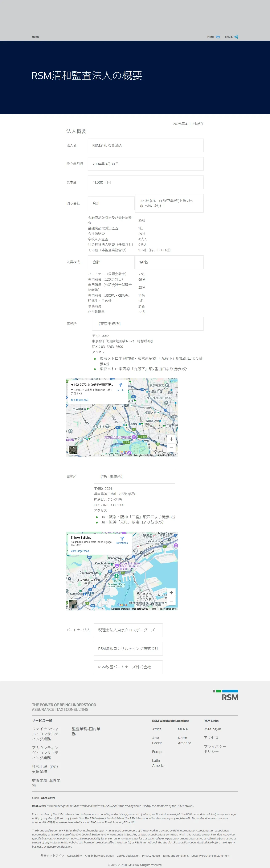The height and width of the screenshot is (868, 270).
Task: Open プライバシーポリシー link
Action: coord(215,749)
